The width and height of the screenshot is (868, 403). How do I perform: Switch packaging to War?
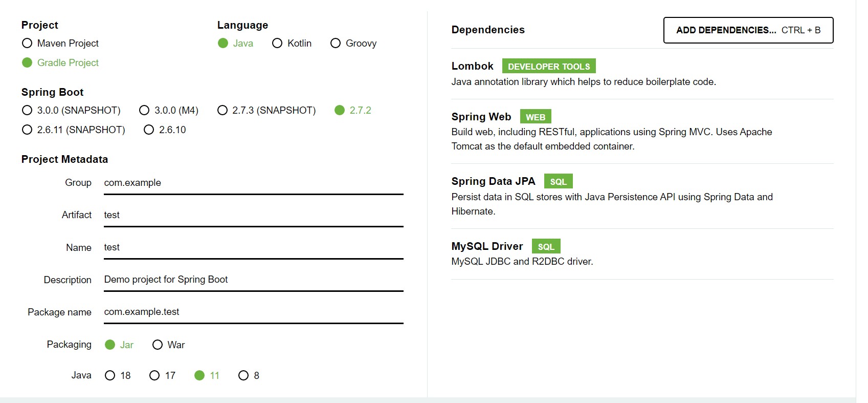[158, 345]
